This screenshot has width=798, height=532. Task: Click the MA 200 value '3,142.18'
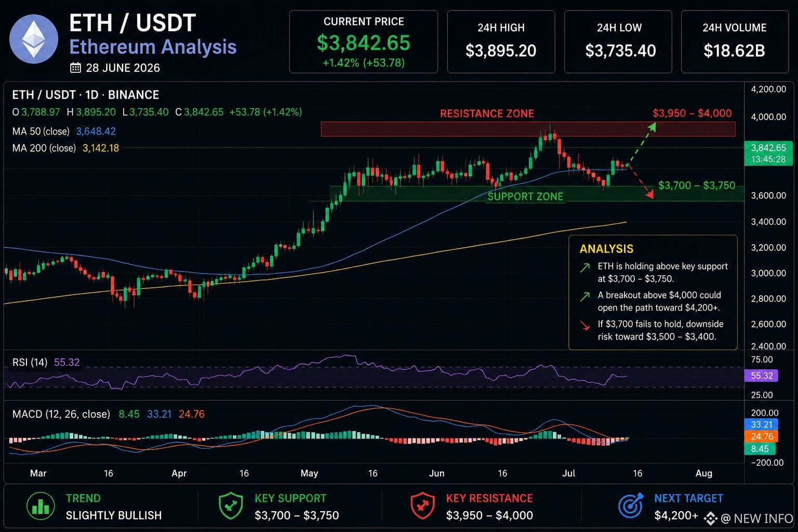pos(101,148)
